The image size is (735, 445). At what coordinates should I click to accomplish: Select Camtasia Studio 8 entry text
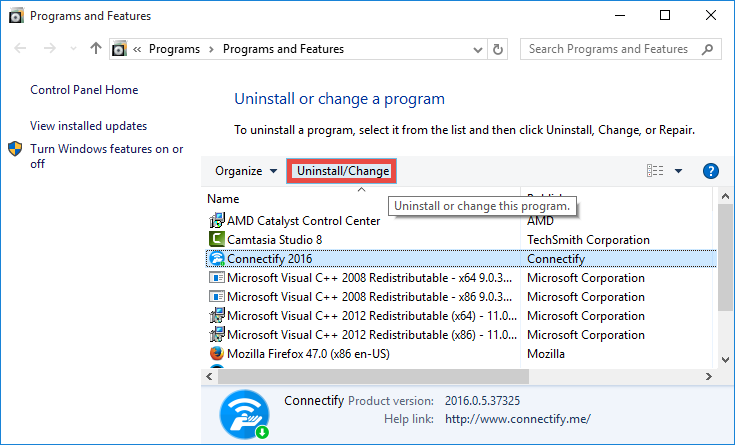coord(275,240)
